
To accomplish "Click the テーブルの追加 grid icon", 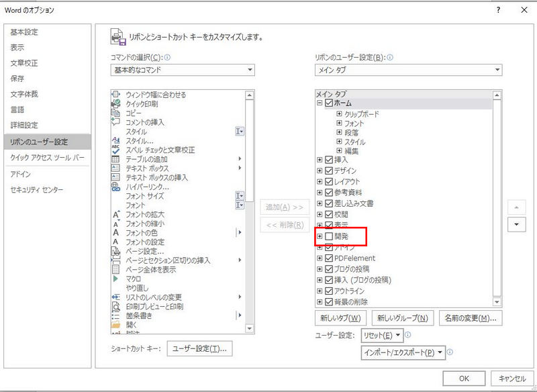I will click(x=115, y=159).
